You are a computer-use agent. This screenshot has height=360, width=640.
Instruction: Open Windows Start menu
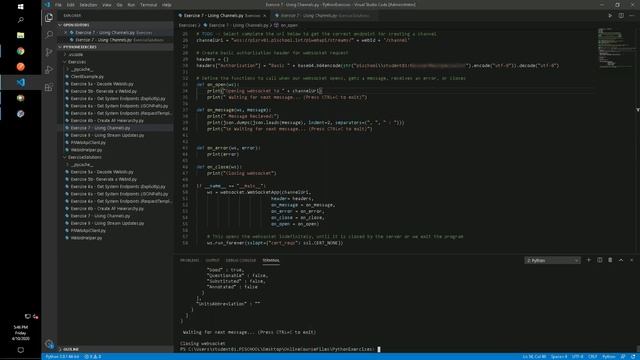click(x=20, y=6)
